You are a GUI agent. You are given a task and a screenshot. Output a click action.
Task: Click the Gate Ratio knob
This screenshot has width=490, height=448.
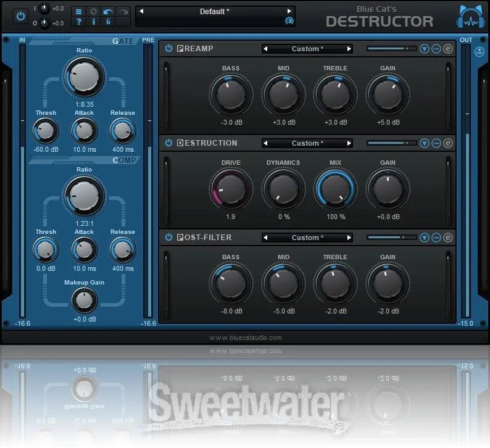[x=84, y=77]
